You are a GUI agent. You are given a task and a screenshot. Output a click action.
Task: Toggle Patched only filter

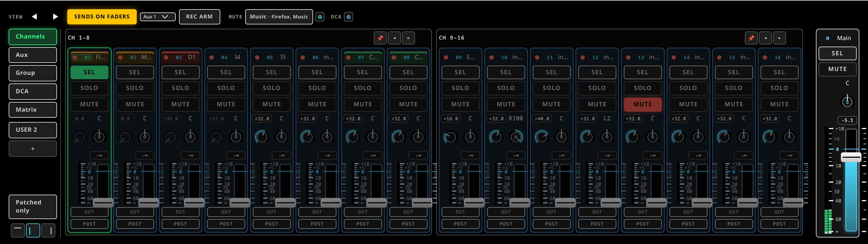click(x=33, y=207)
